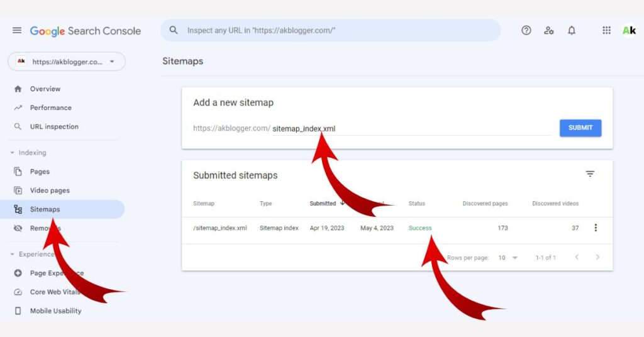Image resolution: width=644 pixels, height=337 pixels.
Task: Click the discovered videos count 37
Action: [x=575, y=228]
